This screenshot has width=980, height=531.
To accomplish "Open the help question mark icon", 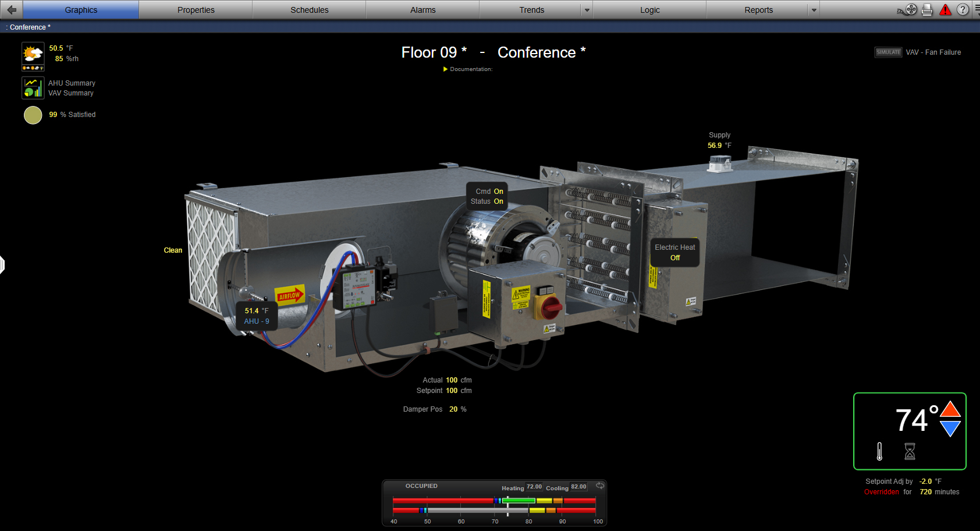I will coord(963,10).
